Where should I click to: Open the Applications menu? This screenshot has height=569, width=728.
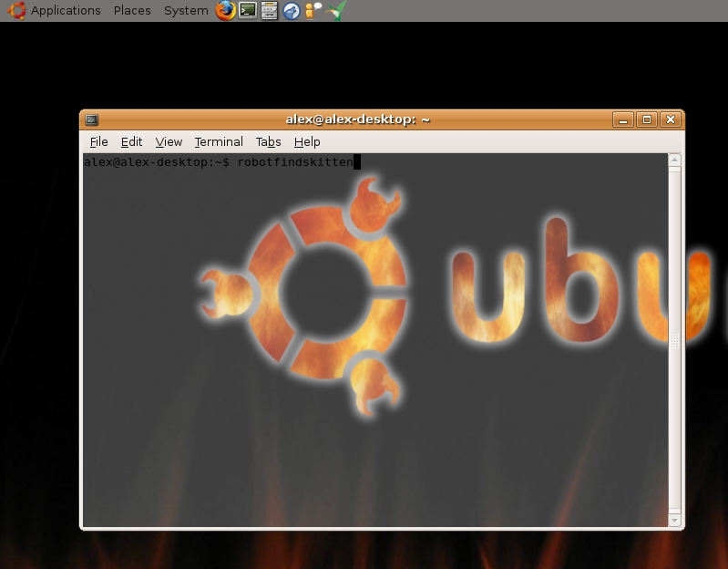(x=66, y=10)
